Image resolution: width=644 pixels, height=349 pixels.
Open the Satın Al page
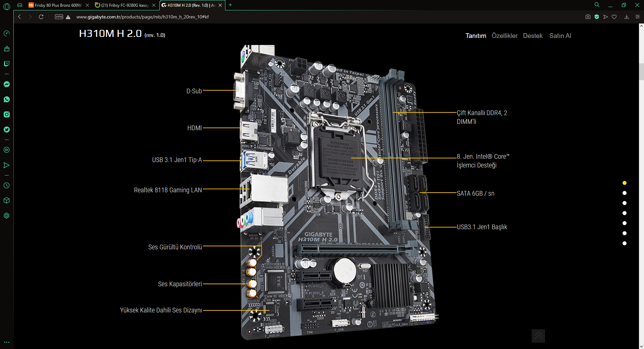tap(560, 36)
